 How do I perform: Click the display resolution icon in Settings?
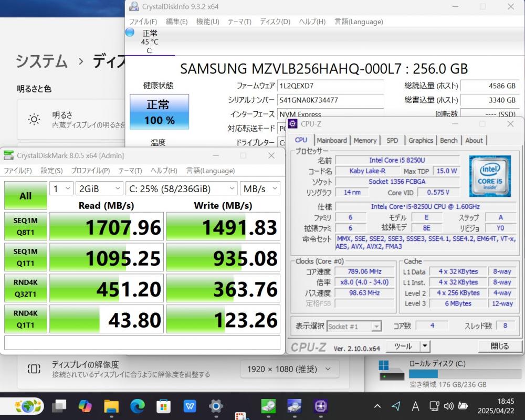coord(34,369)
